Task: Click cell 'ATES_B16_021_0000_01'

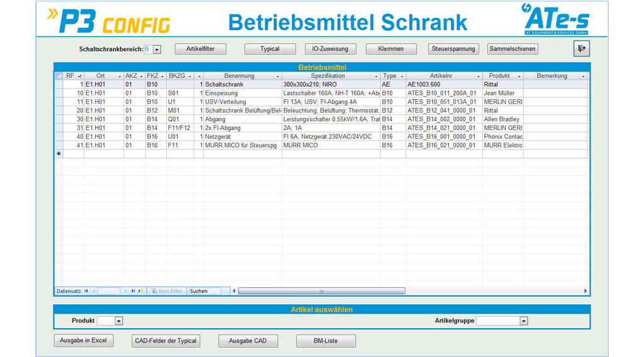Action: click(x=444, y=145)
